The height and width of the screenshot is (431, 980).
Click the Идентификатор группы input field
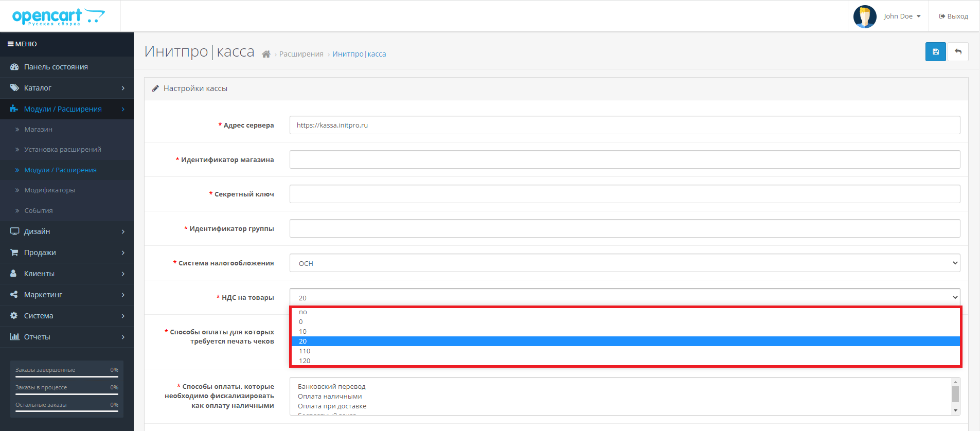pyautogui.click(x=625, y=228)
